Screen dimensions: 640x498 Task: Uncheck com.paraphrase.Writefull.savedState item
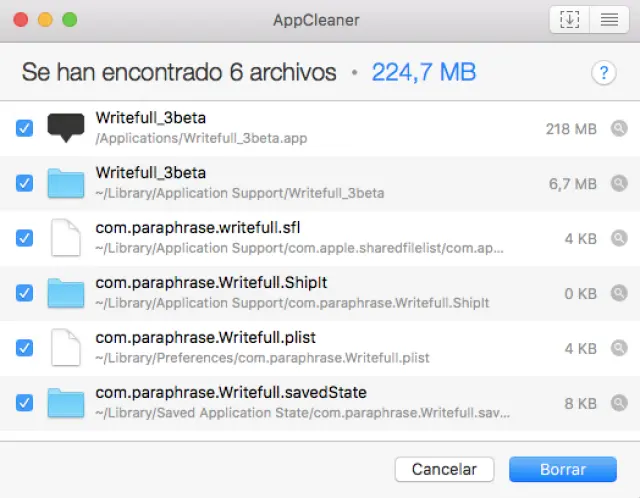point(25,403)
